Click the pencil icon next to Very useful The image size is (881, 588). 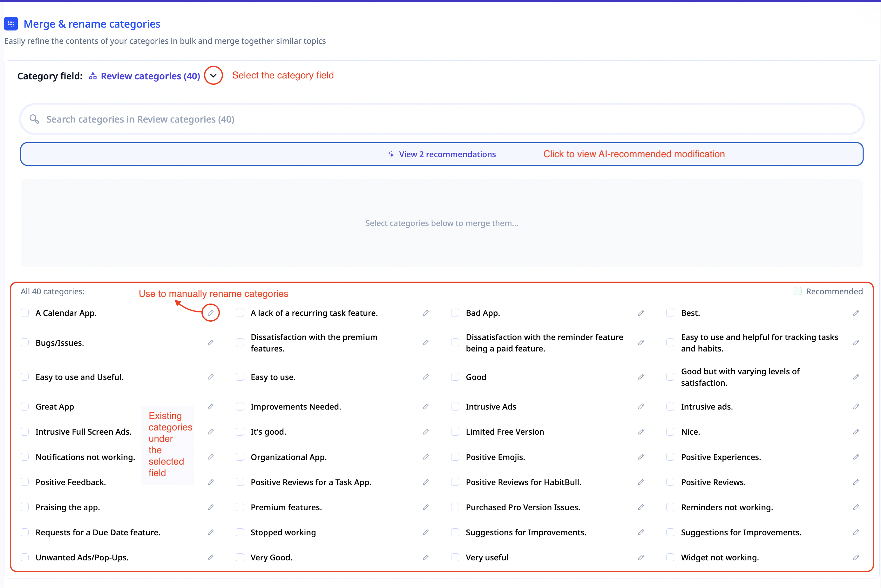click(641, 557)
